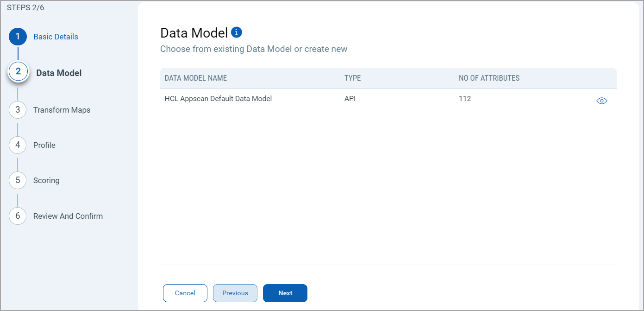Click the Next button
Viewport: 644px width, 311px height.
(x=285, y=293)
